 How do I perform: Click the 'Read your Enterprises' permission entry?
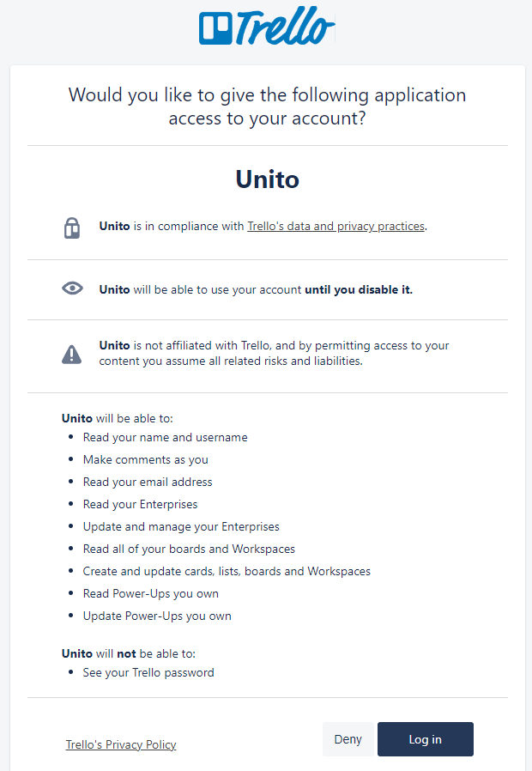(x=140, y=504)
